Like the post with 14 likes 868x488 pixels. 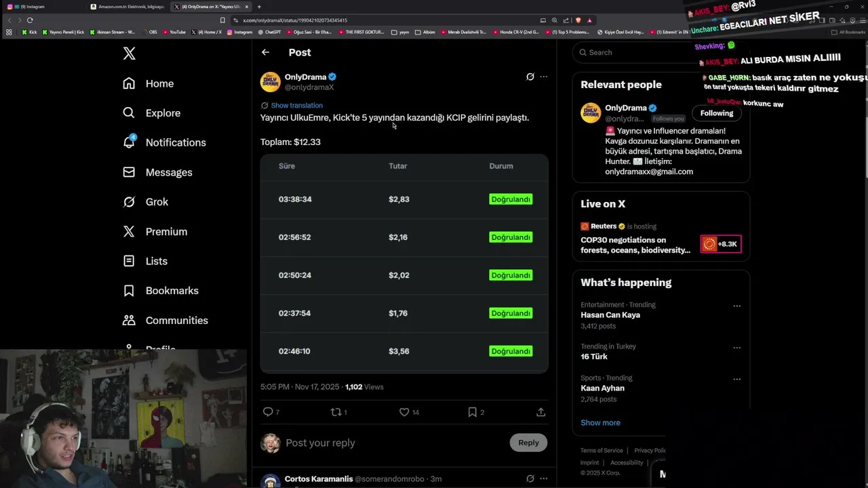[404, 412]
